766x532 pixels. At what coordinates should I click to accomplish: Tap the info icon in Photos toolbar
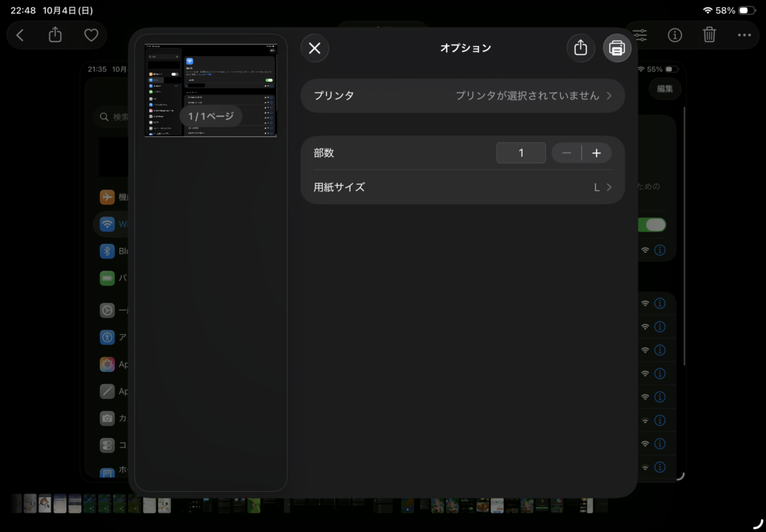coord(674,35)
